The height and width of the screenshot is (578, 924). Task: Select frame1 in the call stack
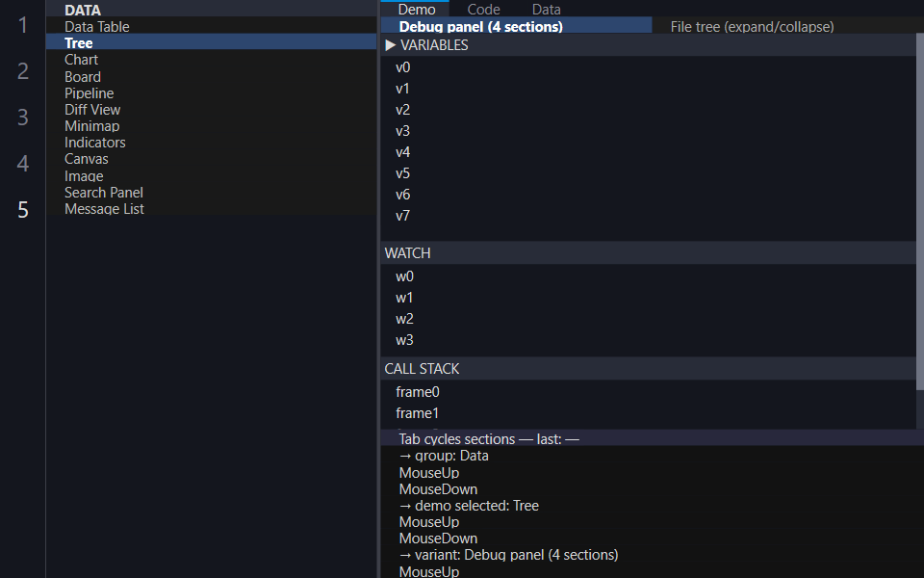coord(648,413)
